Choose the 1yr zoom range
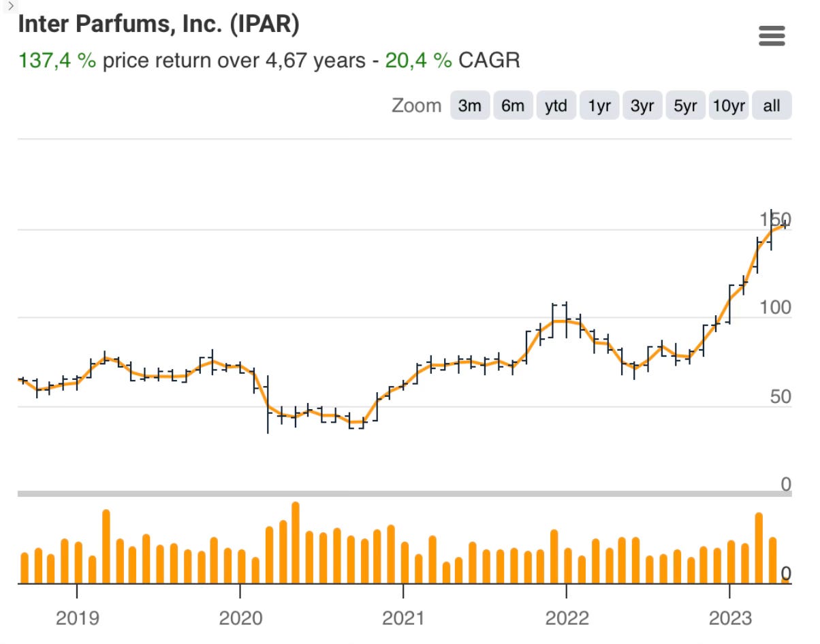 [599, 106]
